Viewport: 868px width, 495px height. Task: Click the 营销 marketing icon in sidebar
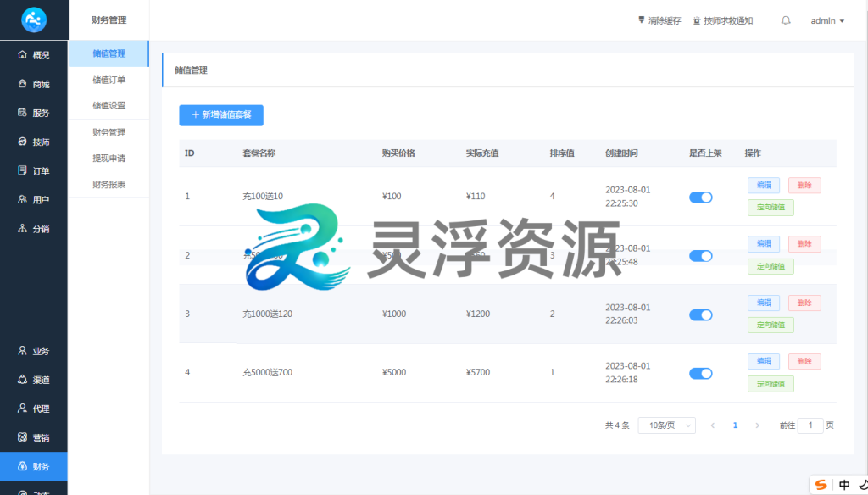[x=22, y=437]
